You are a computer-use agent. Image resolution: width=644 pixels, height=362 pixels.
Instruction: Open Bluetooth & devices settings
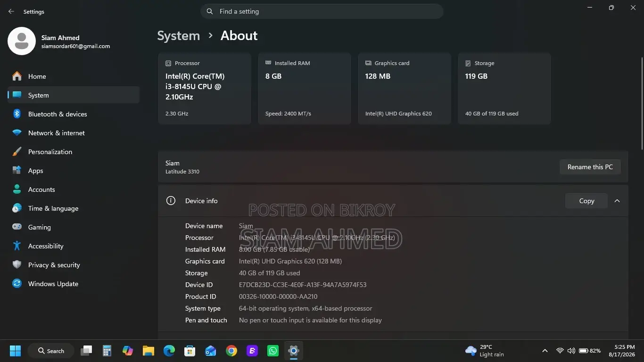pos(74,114)
